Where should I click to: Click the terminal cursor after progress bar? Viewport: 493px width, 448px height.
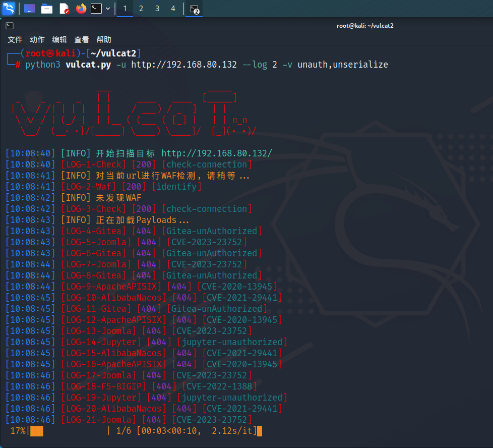coord(260,431)
